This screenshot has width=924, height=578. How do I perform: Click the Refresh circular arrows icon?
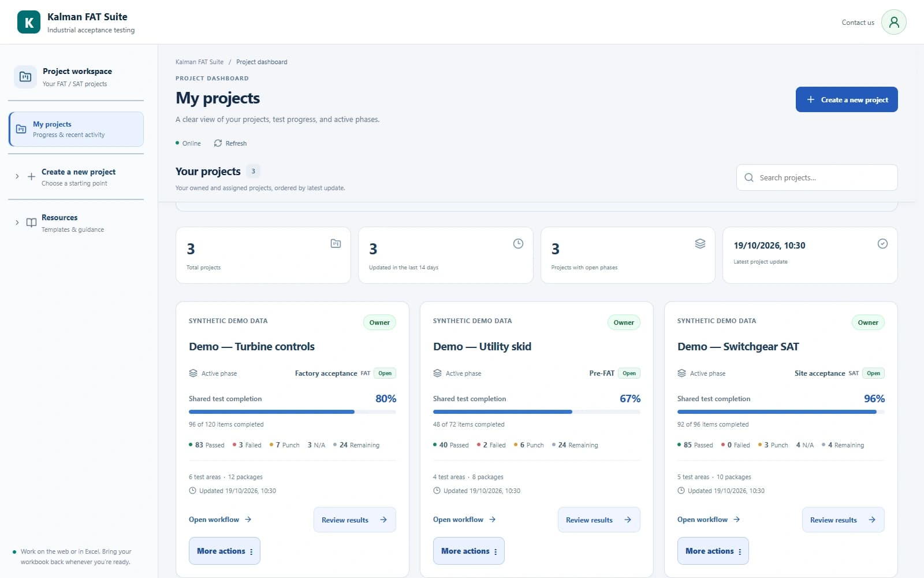(x=218, y=143)
